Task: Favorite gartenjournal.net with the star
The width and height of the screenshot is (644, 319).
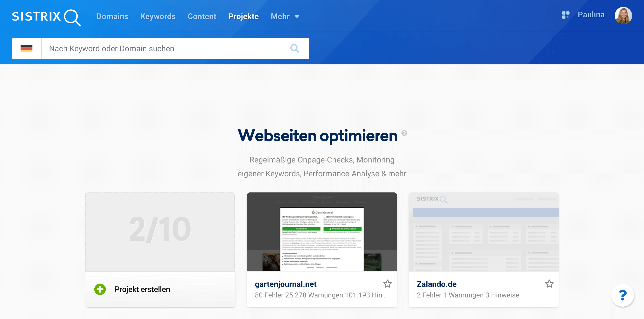Action: pos(387,284)
